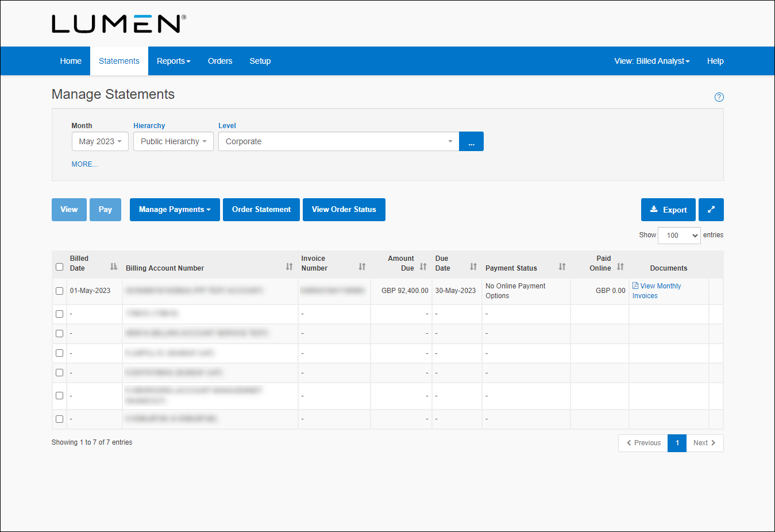The image size is (775, 532).
Task: Click the MORE... link
Action: pos(84,164)
